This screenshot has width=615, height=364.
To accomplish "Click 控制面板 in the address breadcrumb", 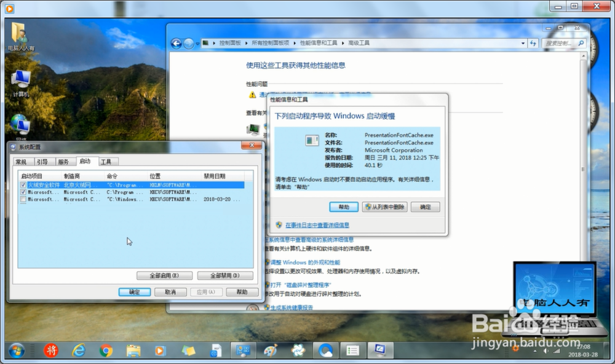I will 230,43.
